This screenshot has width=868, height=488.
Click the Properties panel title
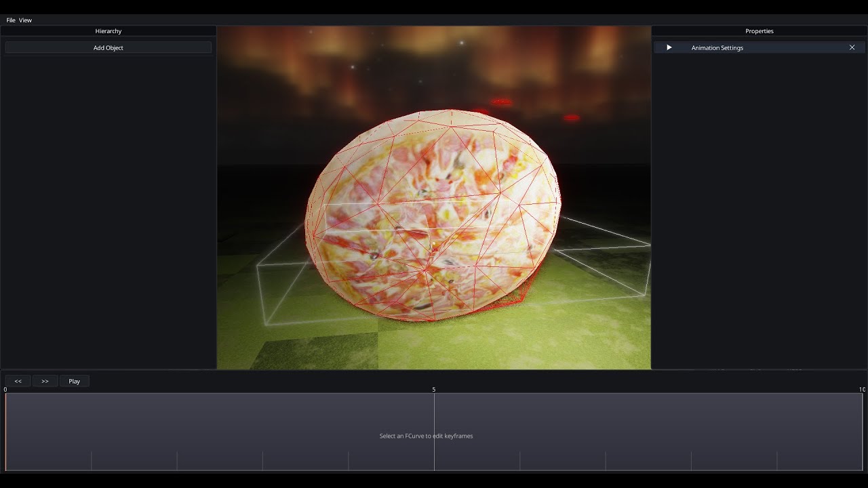point(759,31)
